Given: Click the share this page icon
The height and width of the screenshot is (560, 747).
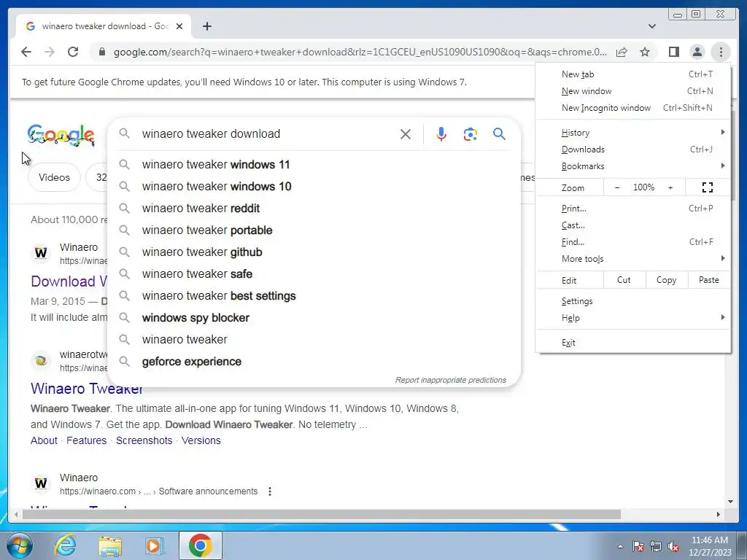Looking at the screenshot, I should (x=622, y=52).
